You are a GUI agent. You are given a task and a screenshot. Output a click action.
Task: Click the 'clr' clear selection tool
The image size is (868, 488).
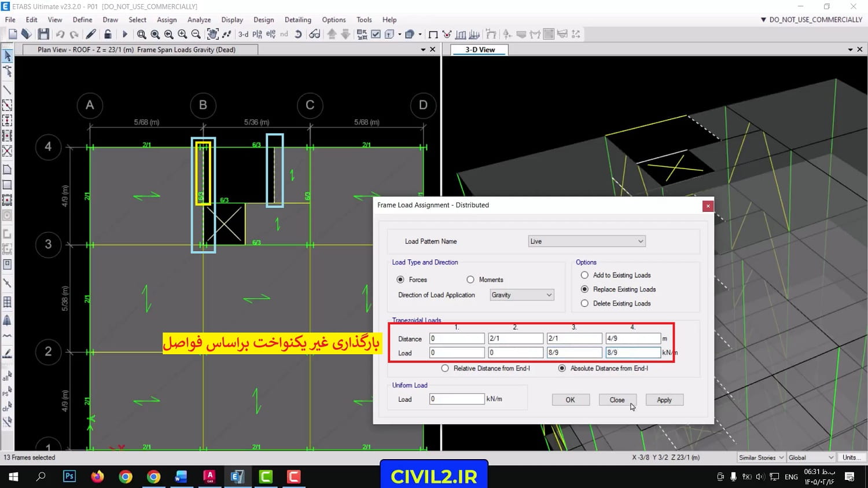point(7,407)
